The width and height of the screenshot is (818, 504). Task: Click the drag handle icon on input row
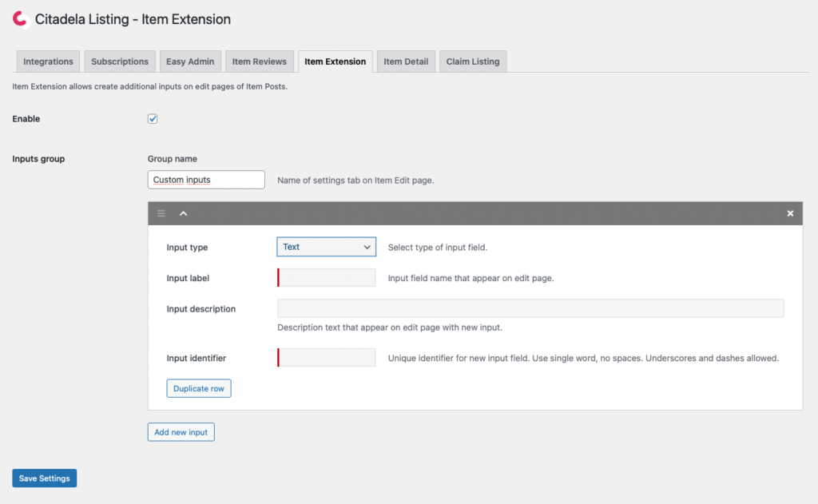tap(161, 213)
